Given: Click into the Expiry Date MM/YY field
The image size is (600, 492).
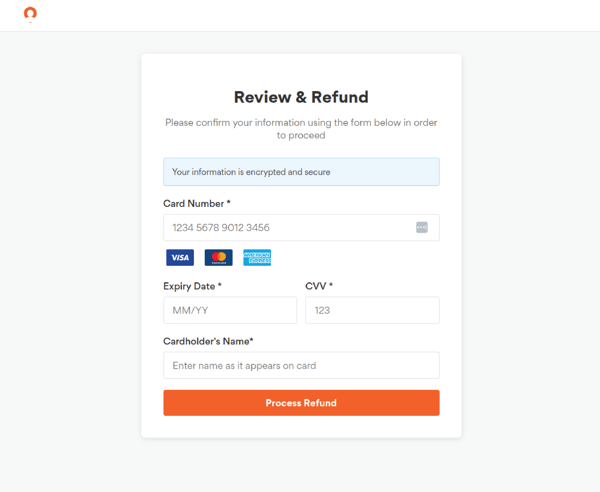Looking at the screenshot, I should click(230, 310).
